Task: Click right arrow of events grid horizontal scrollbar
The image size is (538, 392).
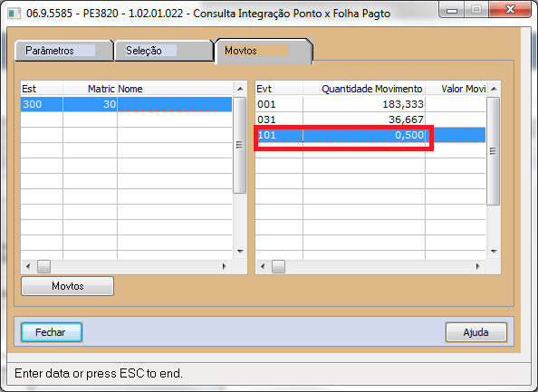Action: point(477,266)
